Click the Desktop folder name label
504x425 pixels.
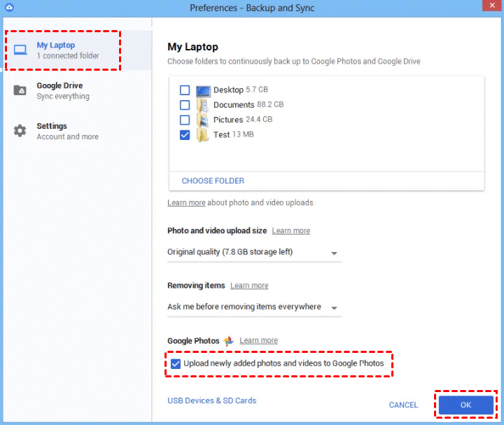pos(228,90)
